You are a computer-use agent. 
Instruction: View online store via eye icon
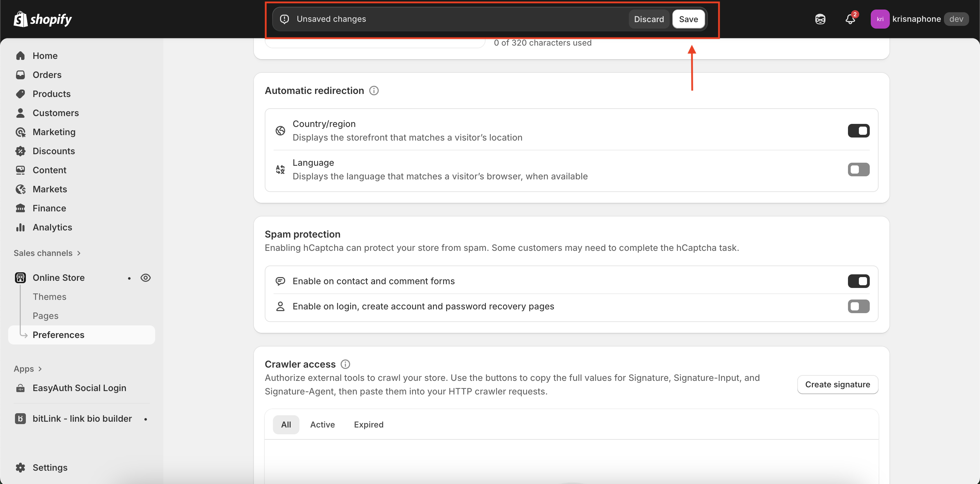[x=145, y=278]
